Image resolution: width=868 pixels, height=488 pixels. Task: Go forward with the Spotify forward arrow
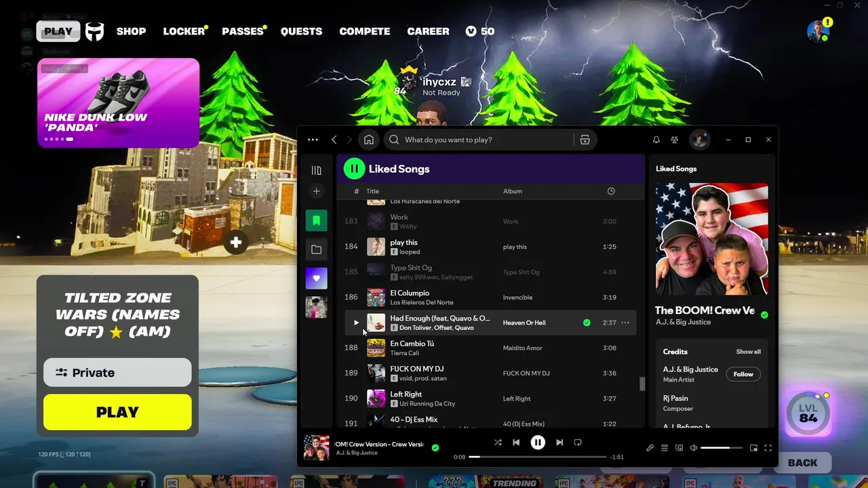(350, 140)
